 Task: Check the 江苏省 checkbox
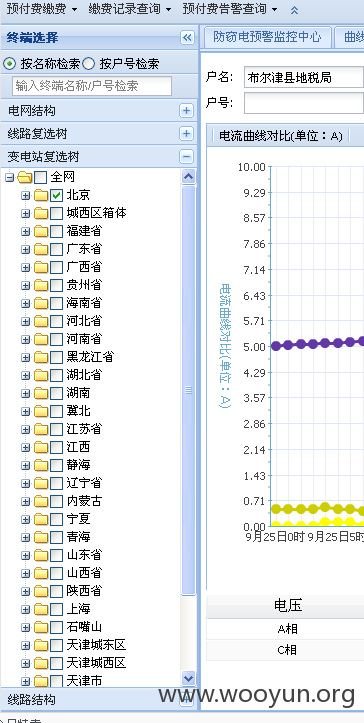(56, 429)
